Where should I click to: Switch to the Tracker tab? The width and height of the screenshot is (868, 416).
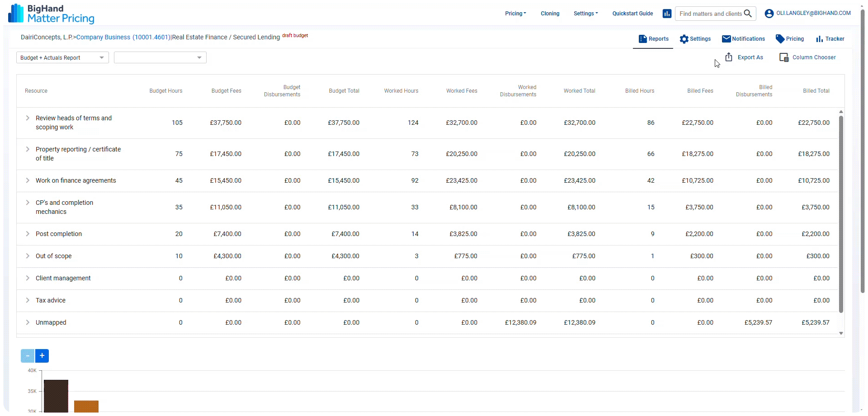click(x=830, y=39)
